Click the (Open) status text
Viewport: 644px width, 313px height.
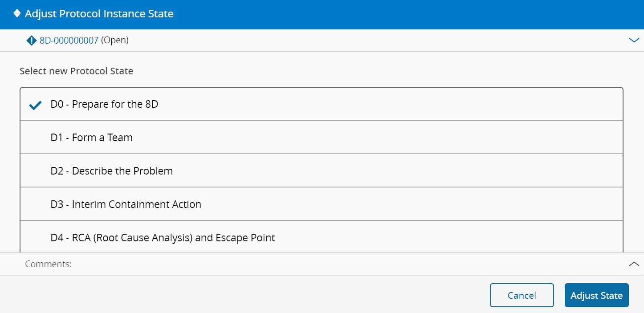click(115, 41)
